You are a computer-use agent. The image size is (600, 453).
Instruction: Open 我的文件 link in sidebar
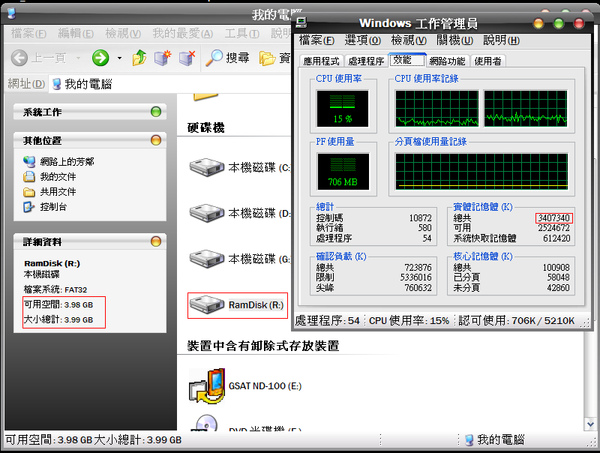(58, 177)
